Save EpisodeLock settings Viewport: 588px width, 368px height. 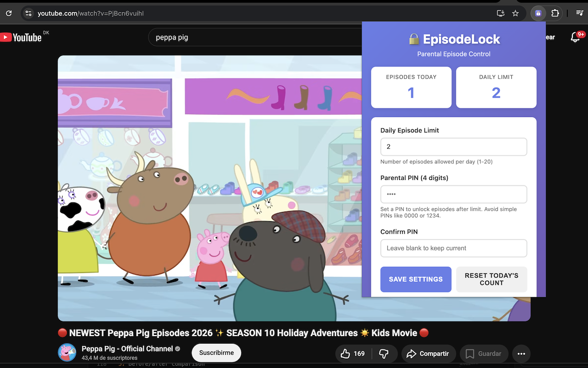pos(416,279)
